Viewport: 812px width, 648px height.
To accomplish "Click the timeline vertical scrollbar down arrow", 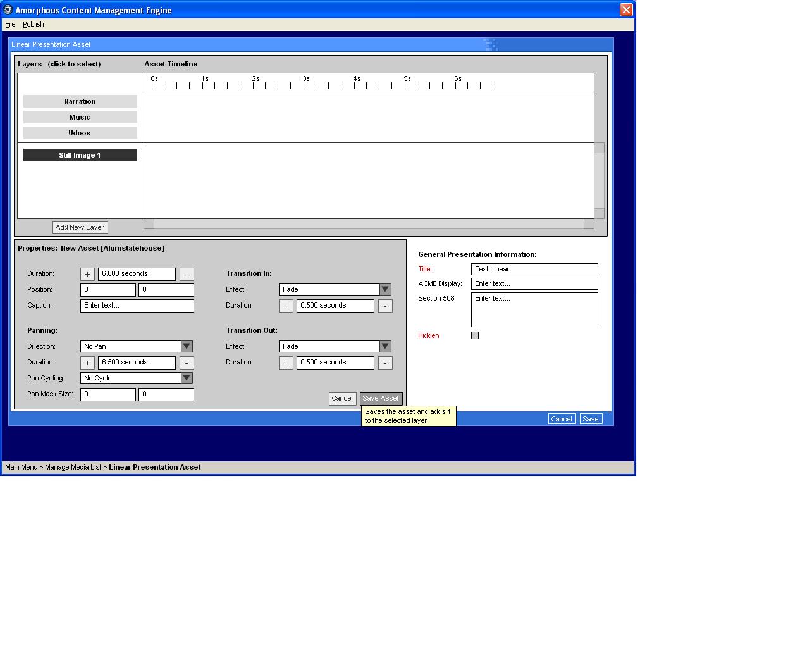I will 599,213.
